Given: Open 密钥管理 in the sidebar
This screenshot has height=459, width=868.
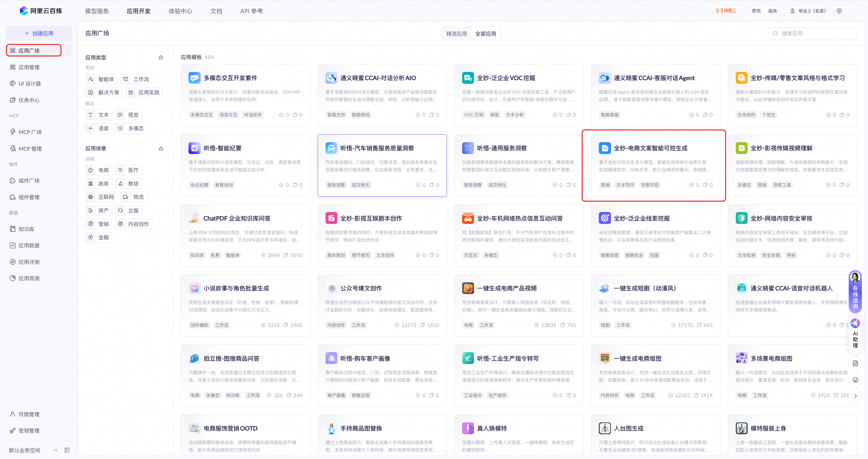Looking at the screenshot, I should 39,431.
